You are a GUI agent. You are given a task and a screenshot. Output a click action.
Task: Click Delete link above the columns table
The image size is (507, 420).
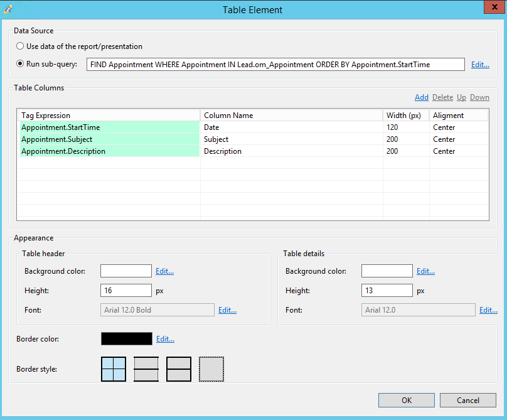click(442, 97)
